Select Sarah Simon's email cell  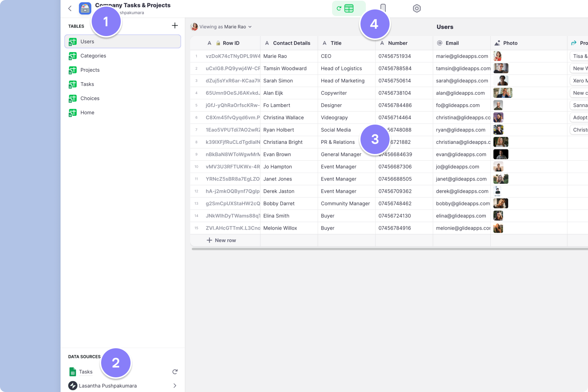tap(462, 80)
